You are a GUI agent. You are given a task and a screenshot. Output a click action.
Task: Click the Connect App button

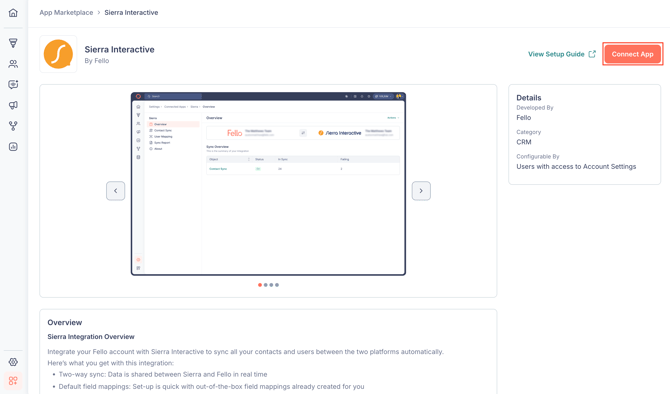632,54
